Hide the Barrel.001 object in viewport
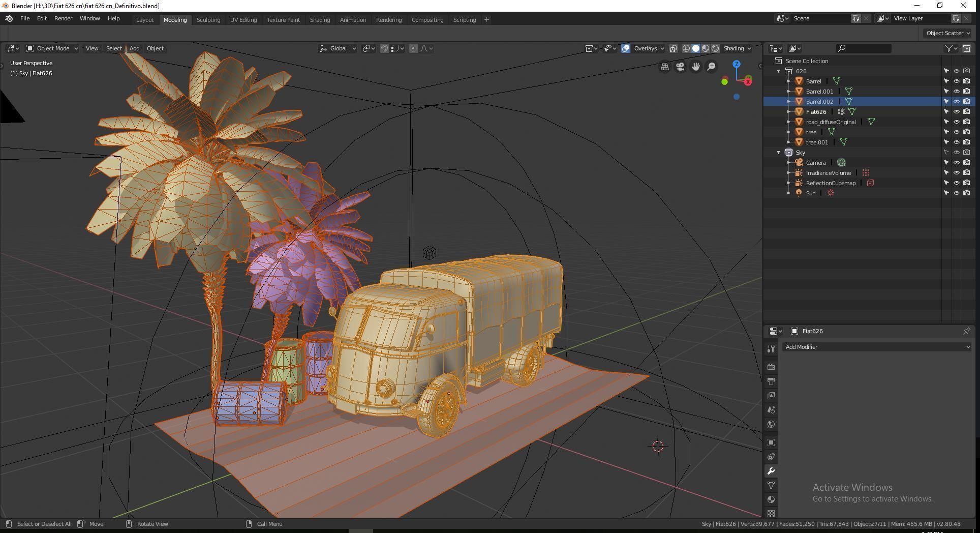The width and height of the screenshot is (980, 533). 956,92
